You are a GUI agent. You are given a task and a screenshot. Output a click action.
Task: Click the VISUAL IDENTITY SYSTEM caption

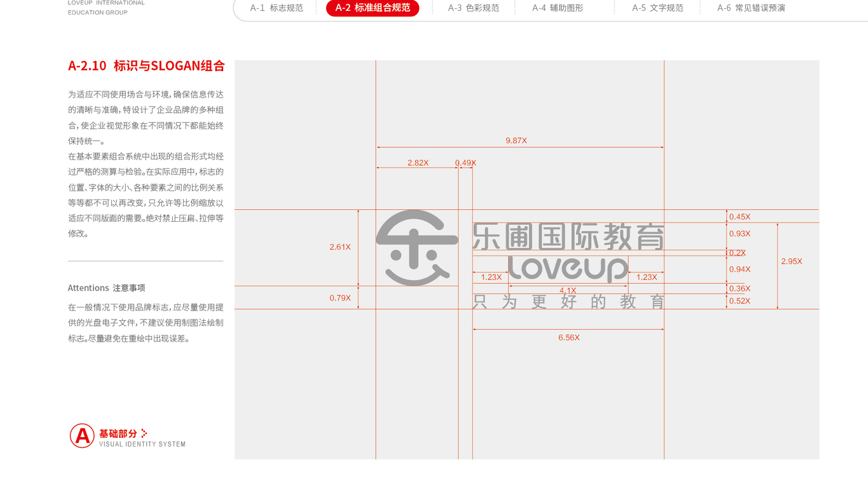click(x=142, y=444)
